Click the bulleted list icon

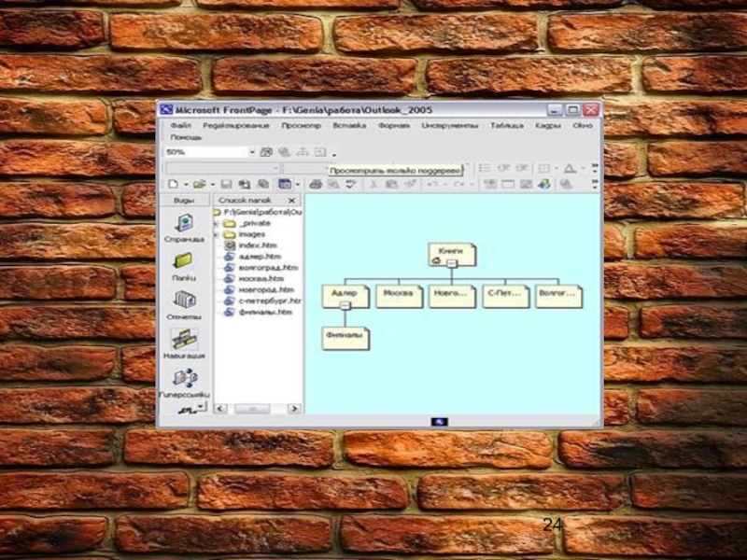tap(485, 168)
